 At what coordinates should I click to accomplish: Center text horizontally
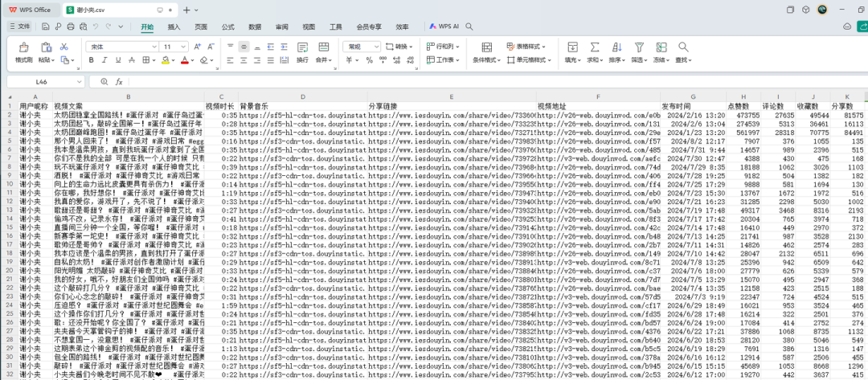[244, 59]
